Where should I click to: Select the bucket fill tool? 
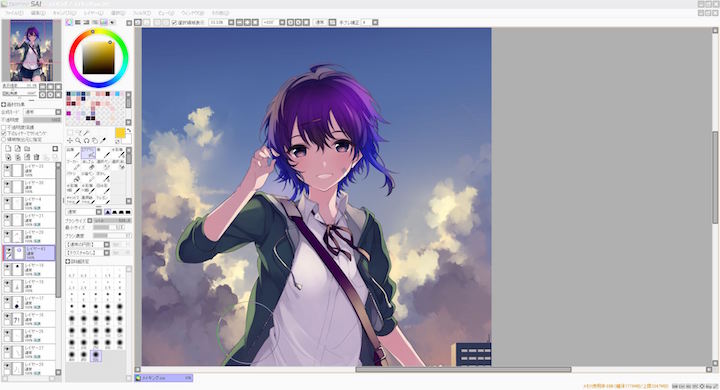click(74, 178)
